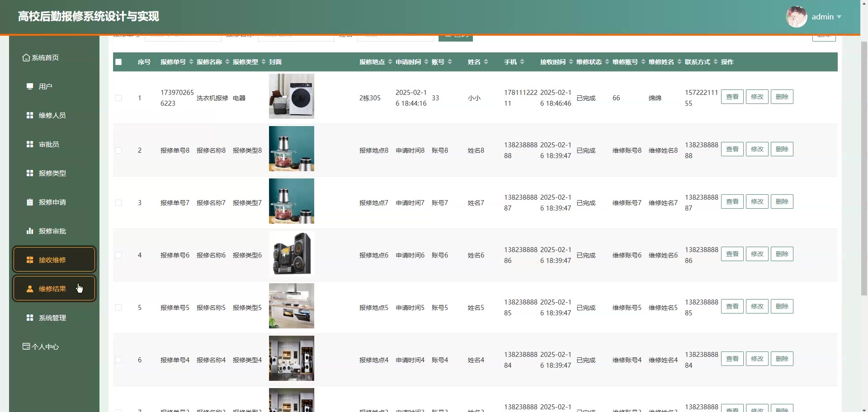Click the 报修类型 grid icon
The width and height of the screenshot is (868, 412).
[x=30, y=173]
